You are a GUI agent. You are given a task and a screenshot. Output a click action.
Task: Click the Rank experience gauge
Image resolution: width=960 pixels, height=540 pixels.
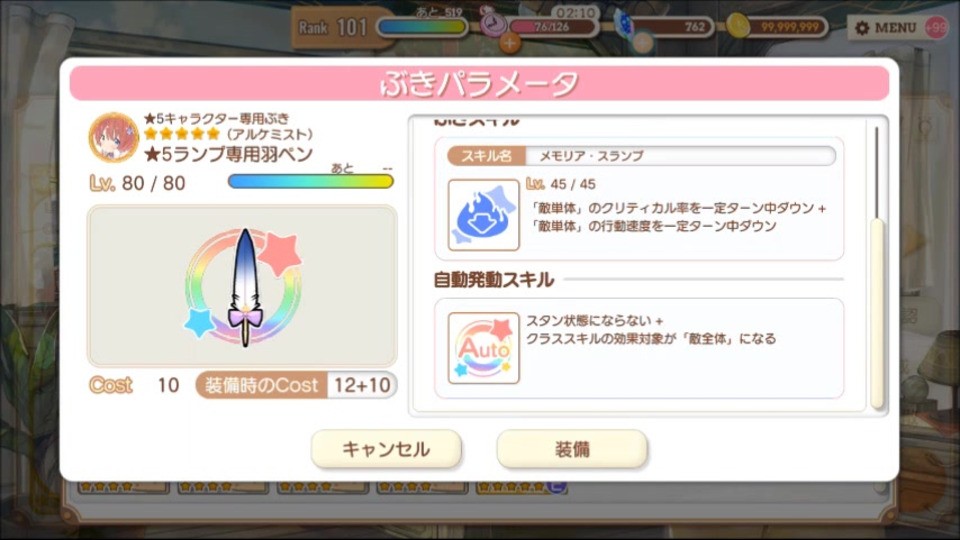(422, 27)
